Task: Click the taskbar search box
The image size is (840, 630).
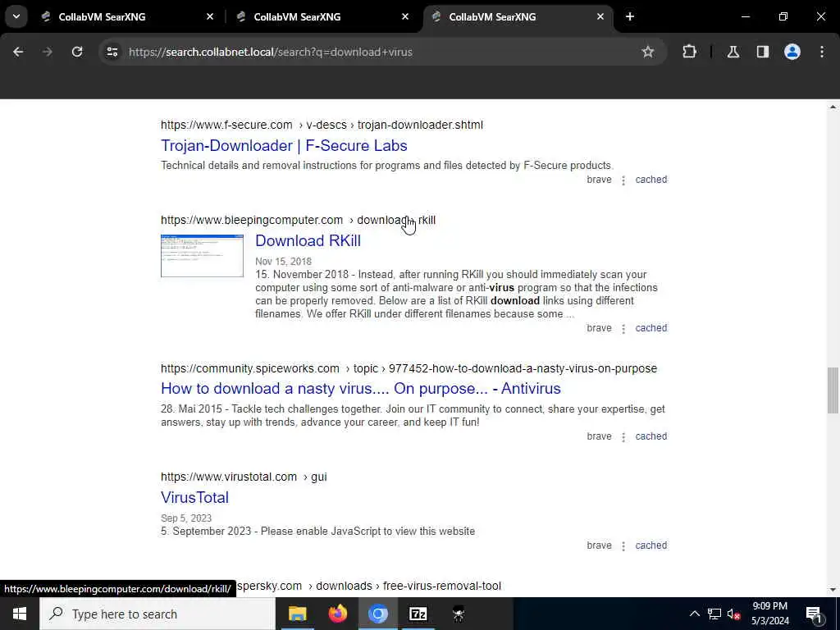Action: tap(157, 614)
